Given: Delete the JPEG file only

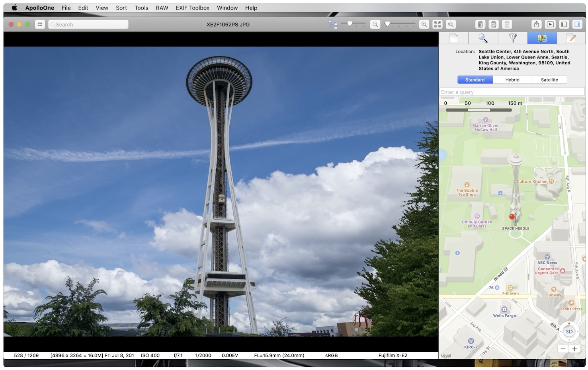Looking at the screenshot, I should coord(494,24).
